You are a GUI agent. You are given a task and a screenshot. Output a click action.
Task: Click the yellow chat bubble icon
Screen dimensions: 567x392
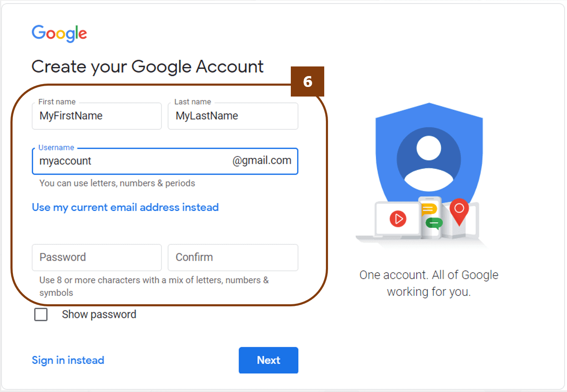(x=429, y=209)
